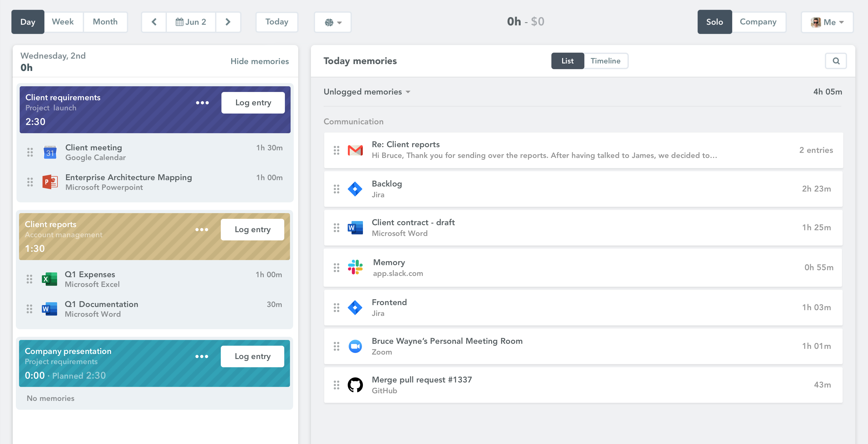Screen dimensions: 868x444
Task: Click Jira icon on the Backlog memory
Action: coord(355,189)
